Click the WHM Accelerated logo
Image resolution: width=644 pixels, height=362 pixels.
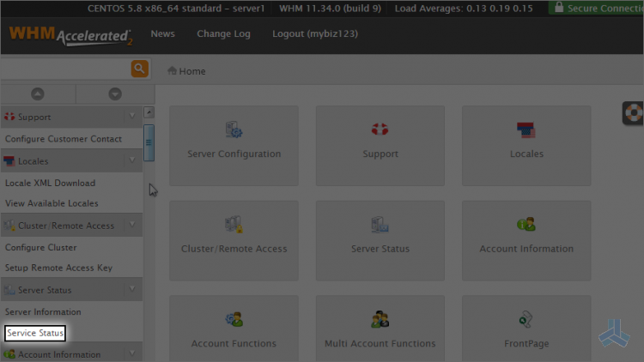coord(70,36)
